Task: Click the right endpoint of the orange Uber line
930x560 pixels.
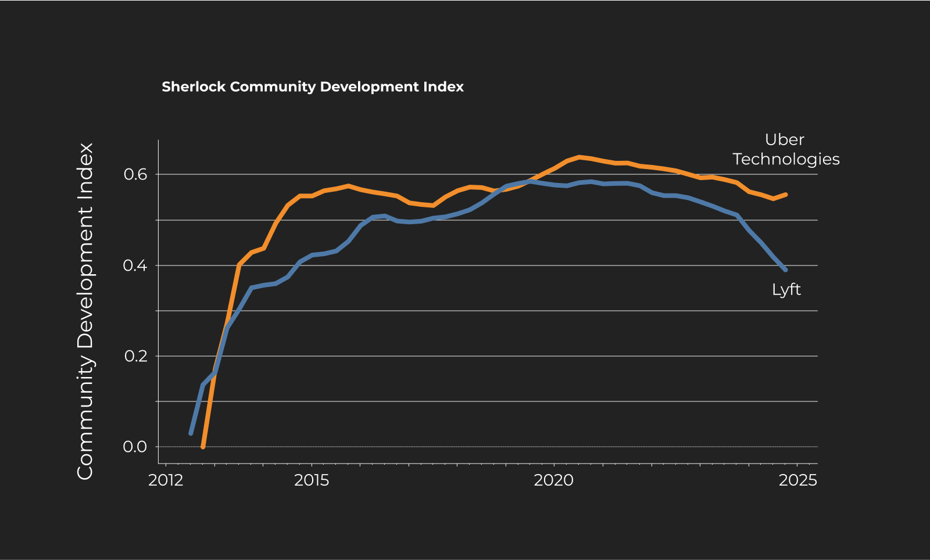Action: coord(786,195)
